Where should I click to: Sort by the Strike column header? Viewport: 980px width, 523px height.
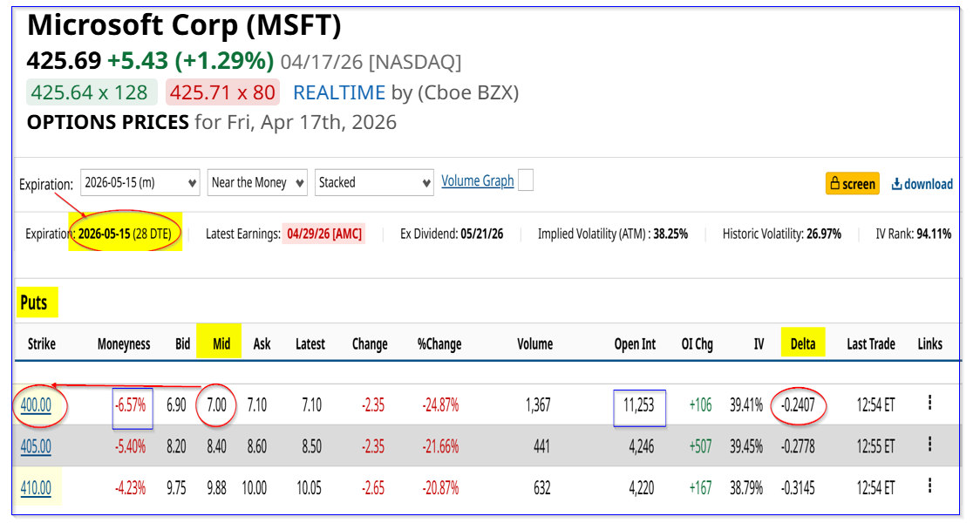tap(41, 344)
